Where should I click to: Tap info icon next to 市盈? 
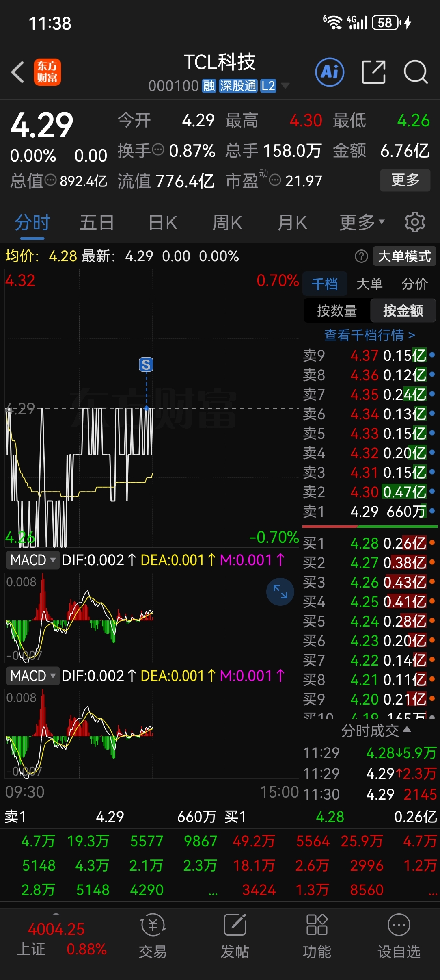coord(275,180)
